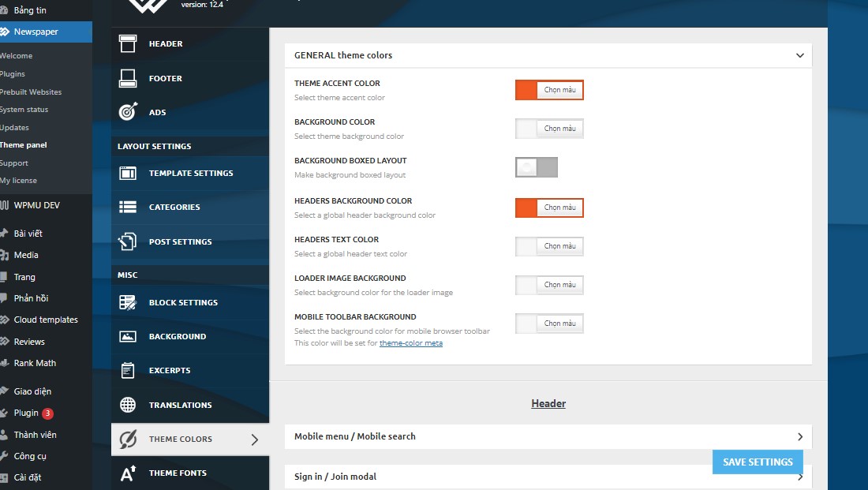Click the empty Headers Text Color swatch

pos(526,246)
